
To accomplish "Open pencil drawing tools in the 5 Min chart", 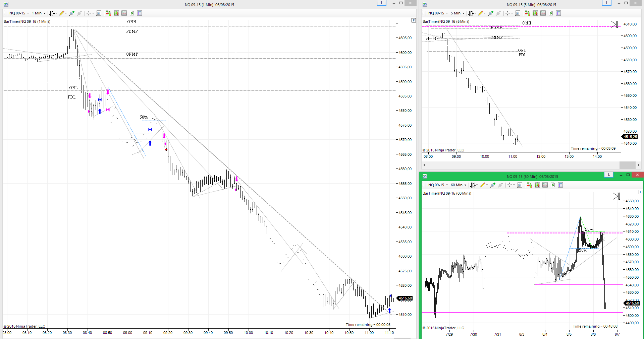I will (482, 13).
